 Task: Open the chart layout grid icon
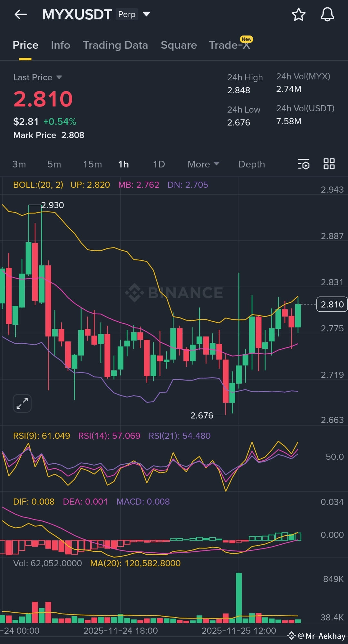tap(329, 164)
